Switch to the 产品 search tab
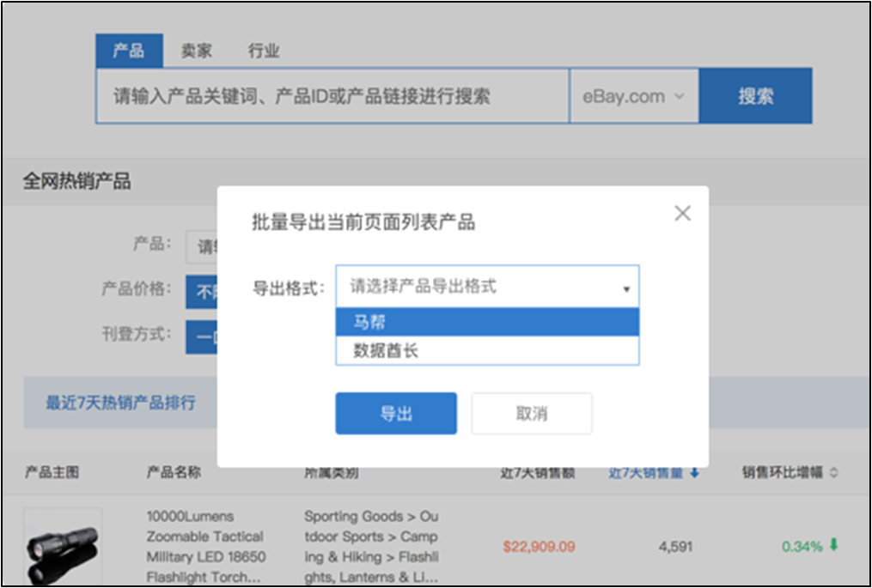Screen dimensions: 872x588 129,51
